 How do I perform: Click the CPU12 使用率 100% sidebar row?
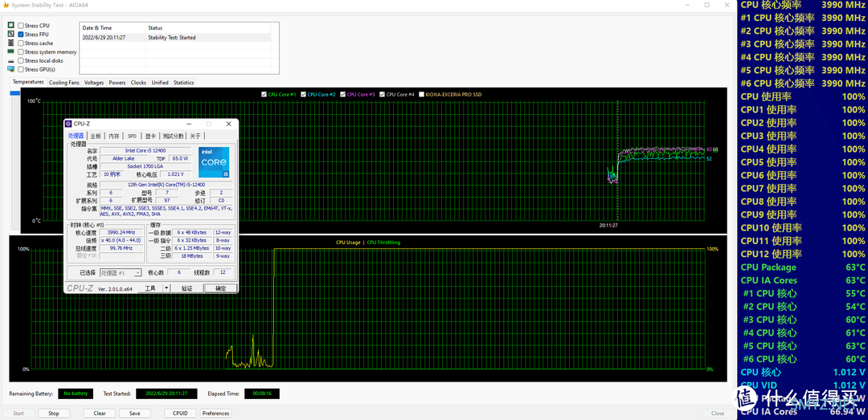tap(803, 254)
